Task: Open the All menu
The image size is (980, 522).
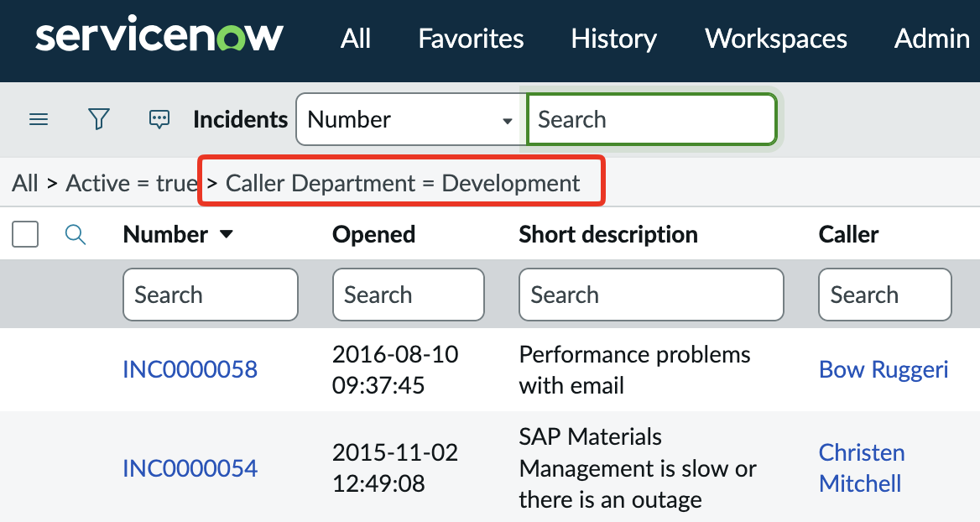Action: click(x=356, y=39)
